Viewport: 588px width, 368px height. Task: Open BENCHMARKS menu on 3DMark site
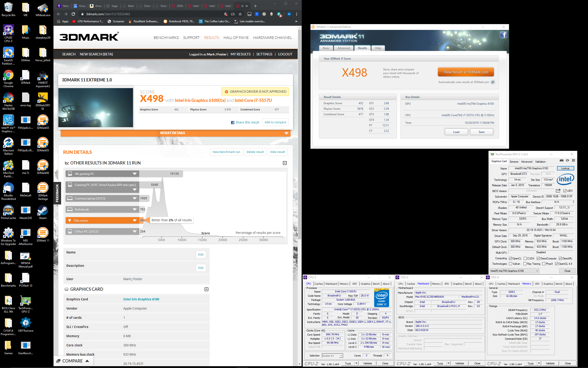click(166, 38)
